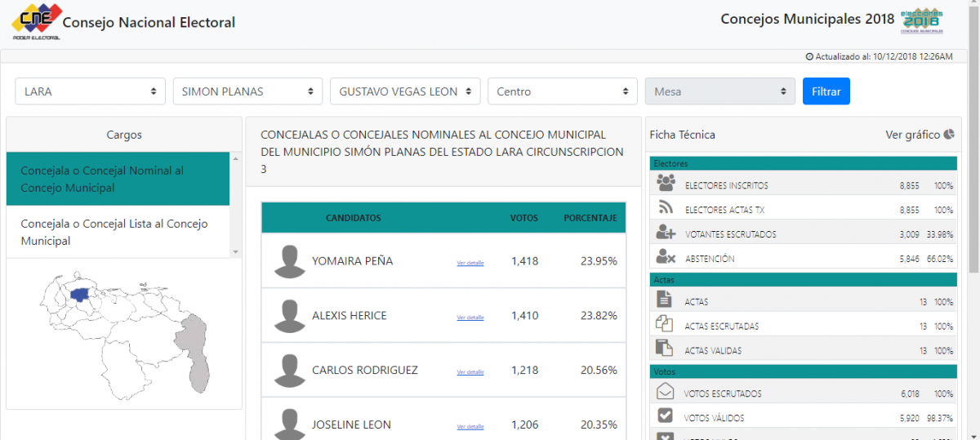Click the Electores Inscritos people icon

pyautogui.click(x=666, y=184)
